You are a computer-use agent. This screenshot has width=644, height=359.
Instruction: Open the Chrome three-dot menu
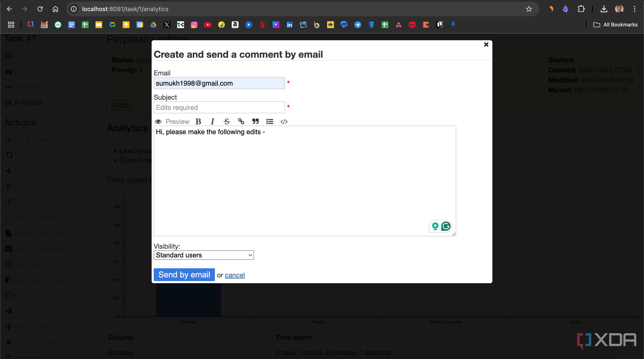click(634, 9)
